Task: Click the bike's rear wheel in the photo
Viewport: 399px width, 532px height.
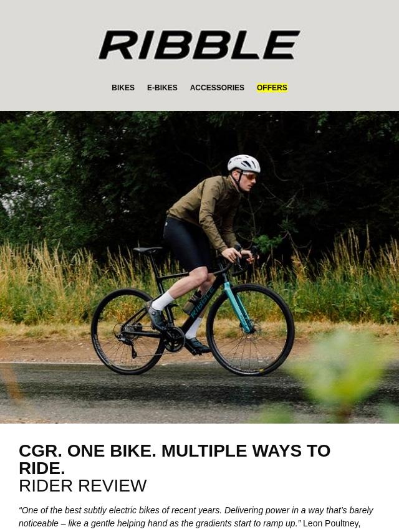Action: point(128,331)
